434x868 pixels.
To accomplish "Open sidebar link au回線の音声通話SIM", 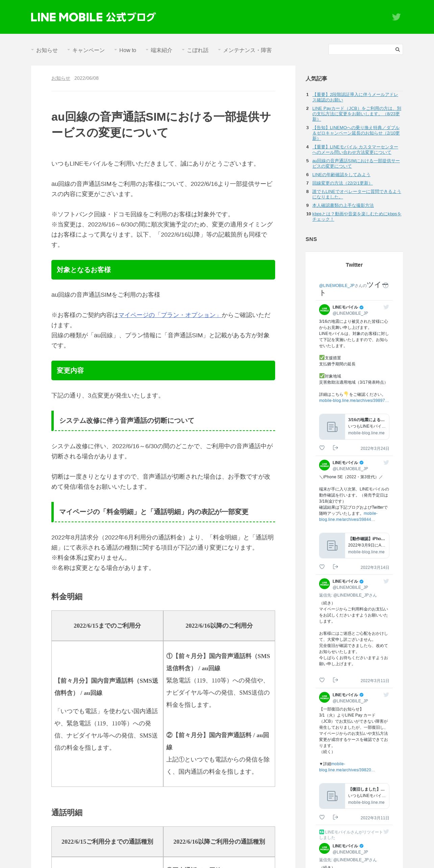I will coord(356,163).
